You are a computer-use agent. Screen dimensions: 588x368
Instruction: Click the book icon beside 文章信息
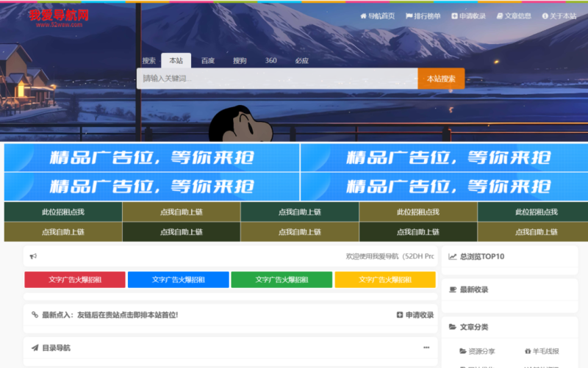tap(500, 15)
